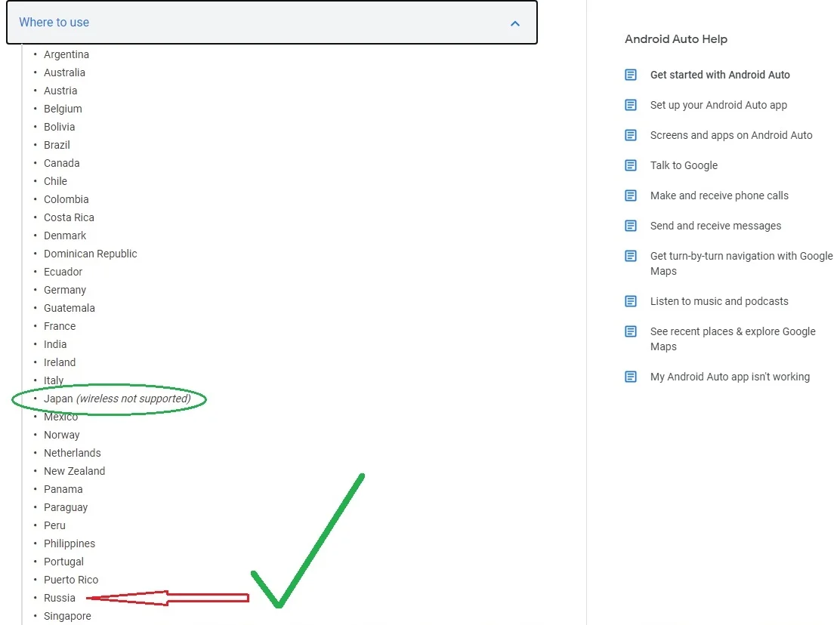Click article icon beside My Android Auto app isn't working
The image size is (840, 625).
(x=631, y=377)
